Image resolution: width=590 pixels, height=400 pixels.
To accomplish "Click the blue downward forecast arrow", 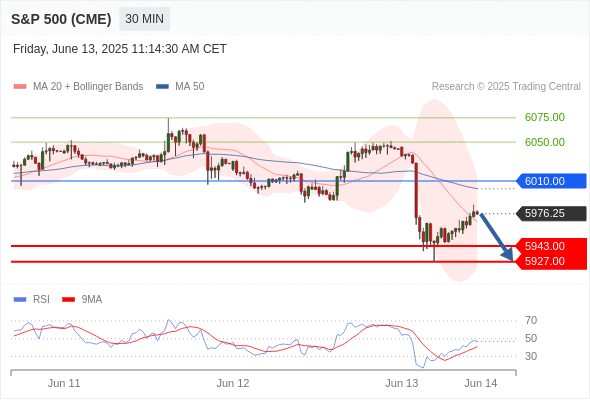I will coord(497,237).
